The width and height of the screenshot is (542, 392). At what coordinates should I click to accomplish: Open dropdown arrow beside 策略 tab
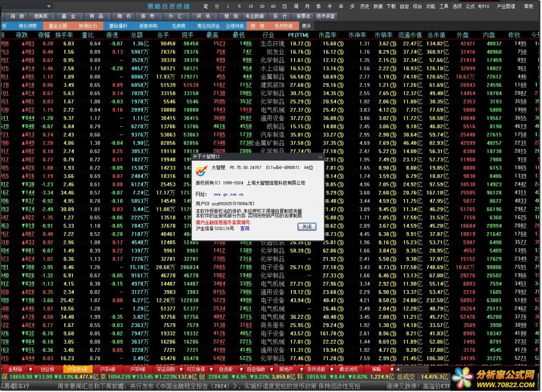tap(391, 369)
